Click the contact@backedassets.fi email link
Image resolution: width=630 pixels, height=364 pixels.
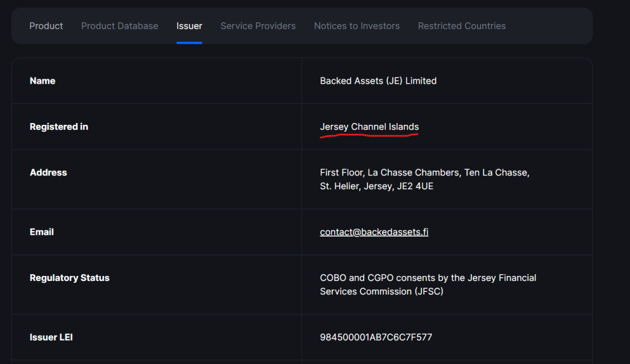(374, 232)
